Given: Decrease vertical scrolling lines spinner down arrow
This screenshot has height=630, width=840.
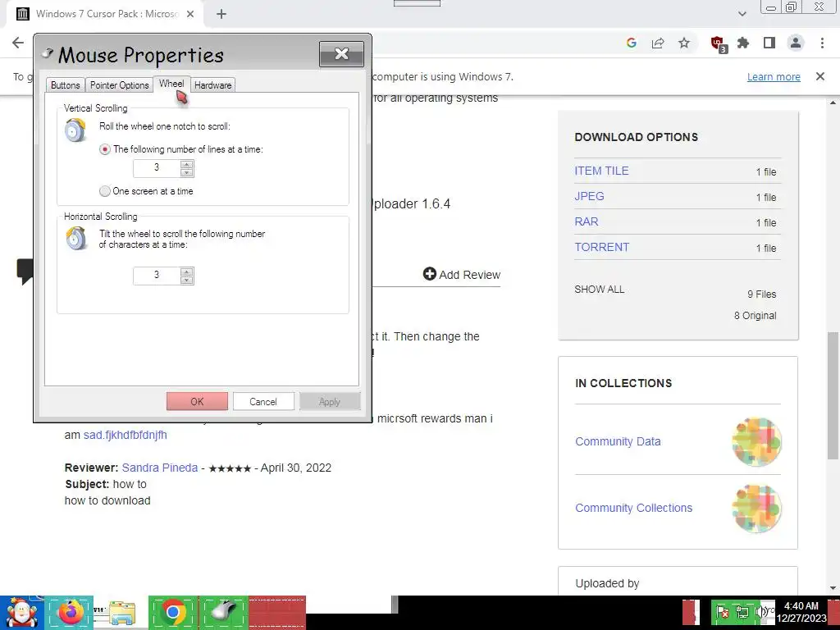Looking at the screenshot, I should [186, 172].
